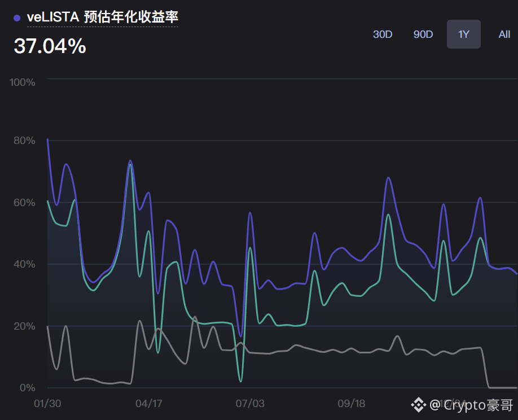Click the 01/30 date on the x-axis
This screenshot has height=420, width=518.
click(47, 404)
